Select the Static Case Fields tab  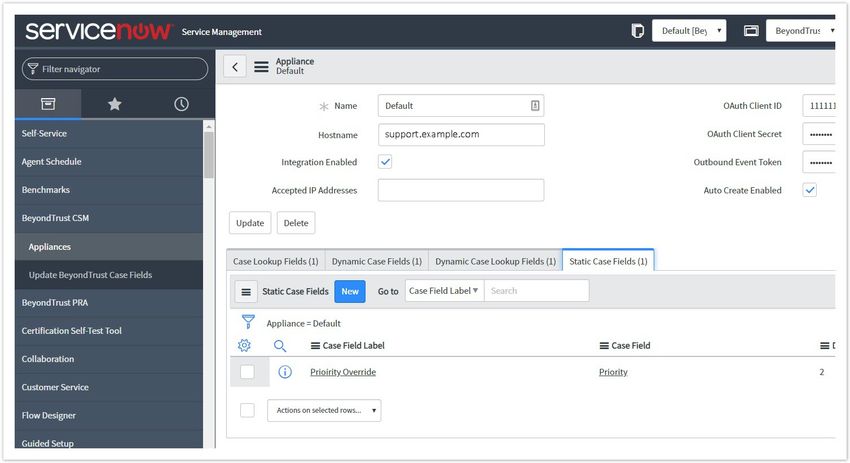[x=608, y=261]
